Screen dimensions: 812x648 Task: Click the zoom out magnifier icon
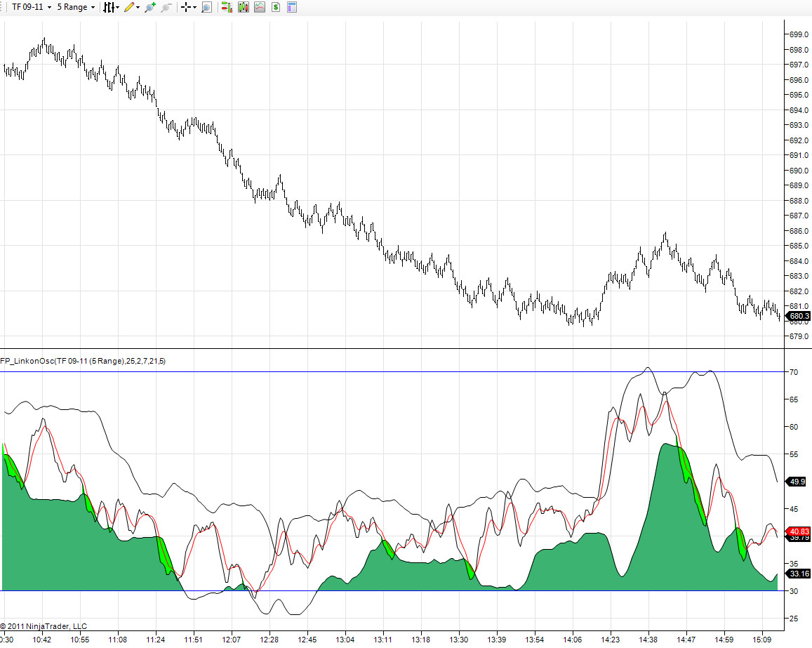pos(166,7)
